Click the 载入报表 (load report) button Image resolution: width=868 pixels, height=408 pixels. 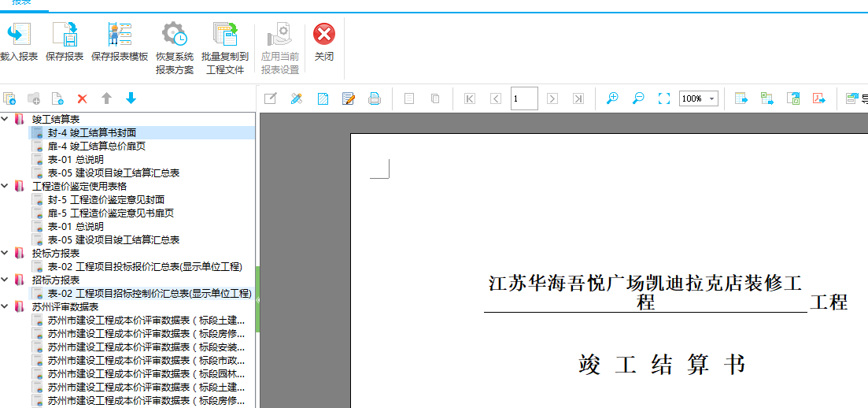click(x=19, y=42)
